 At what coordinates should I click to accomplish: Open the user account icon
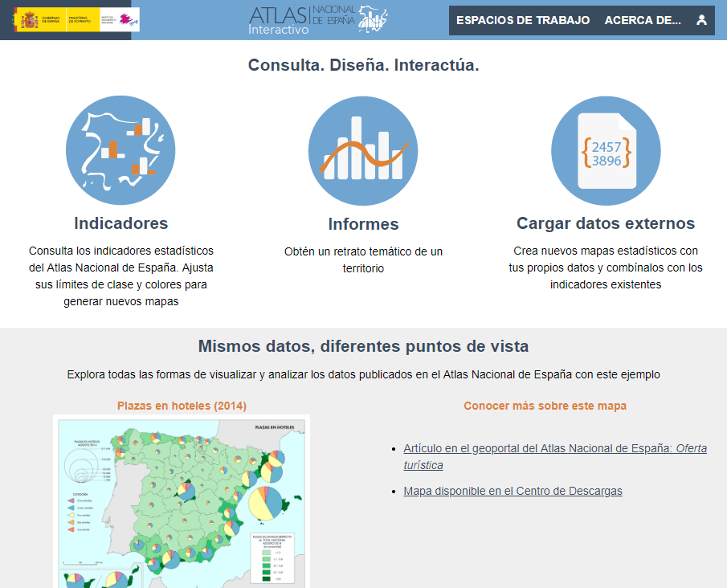pos(701,20)
